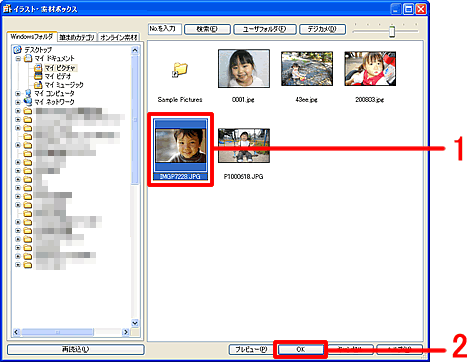Click the マイ ピクチャ folder icon

coord(38,68)
